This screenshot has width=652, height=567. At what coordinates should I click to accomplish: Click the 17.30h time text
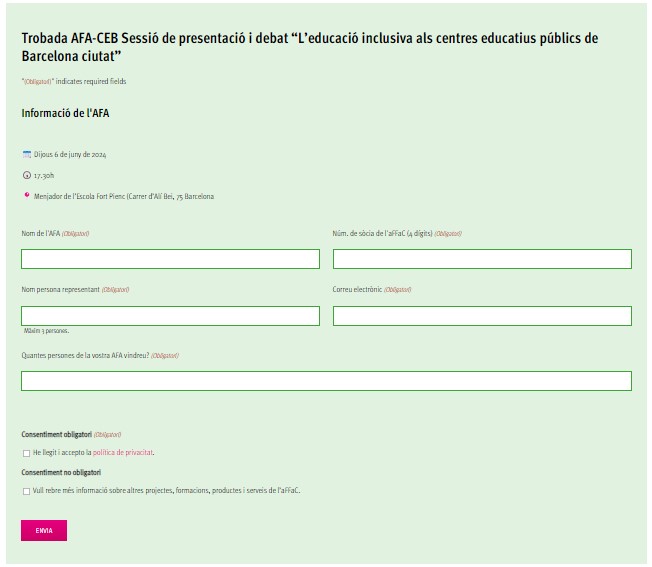(44, 175)
